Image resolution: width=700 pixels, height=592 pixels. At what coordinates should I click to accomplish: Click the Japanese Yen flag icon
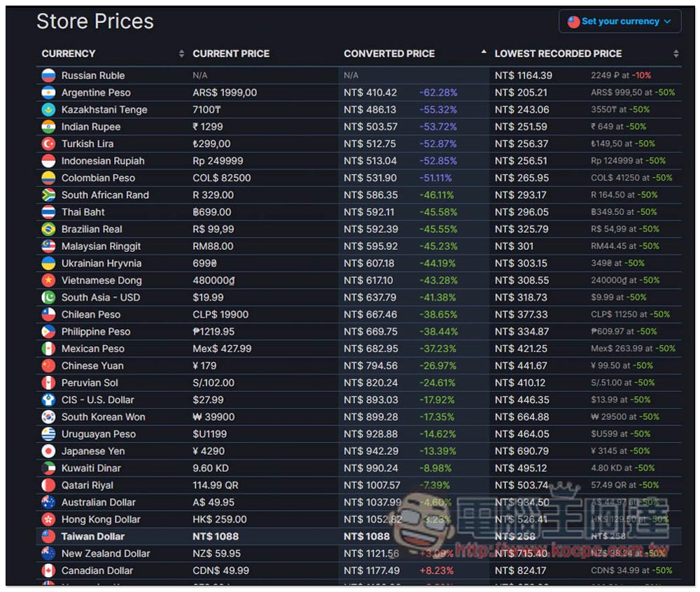tap(48, 451)
